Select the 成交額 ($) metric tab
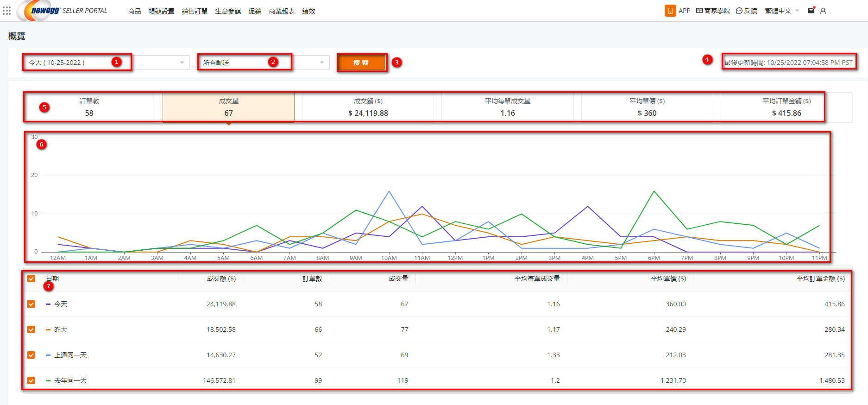868x405 pixels. click(368, 107)
